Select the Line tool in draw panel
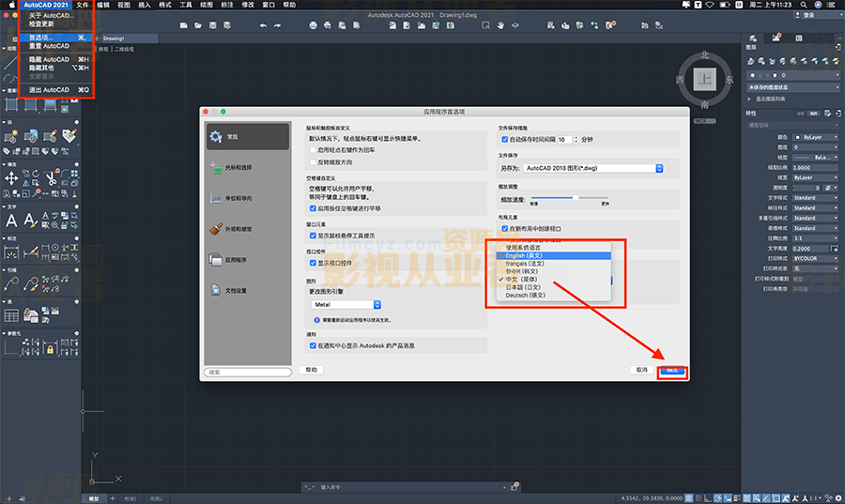The width and height of the screenshot is (845, 504). (10, 63)
